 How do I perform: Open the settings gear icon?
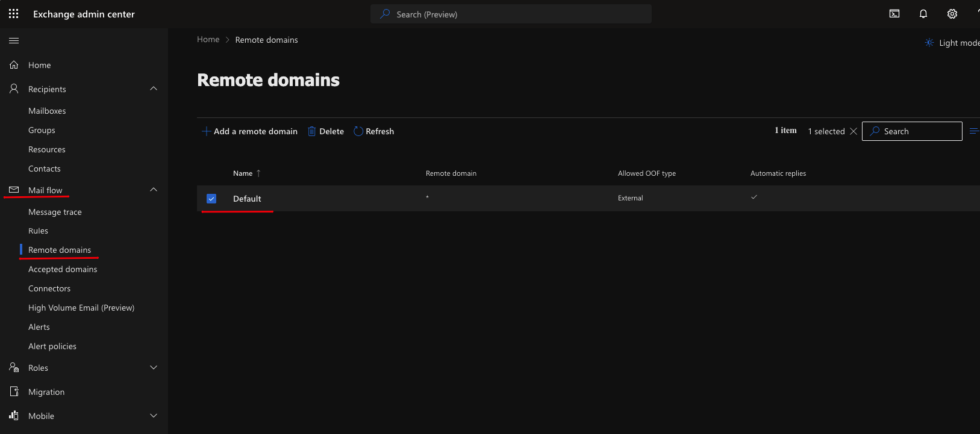[x=952, y=14]
